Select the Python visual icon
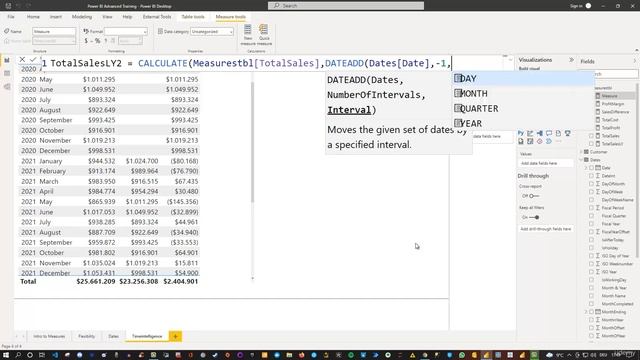This screenshot has width=640, height=360. click(521, 133)
